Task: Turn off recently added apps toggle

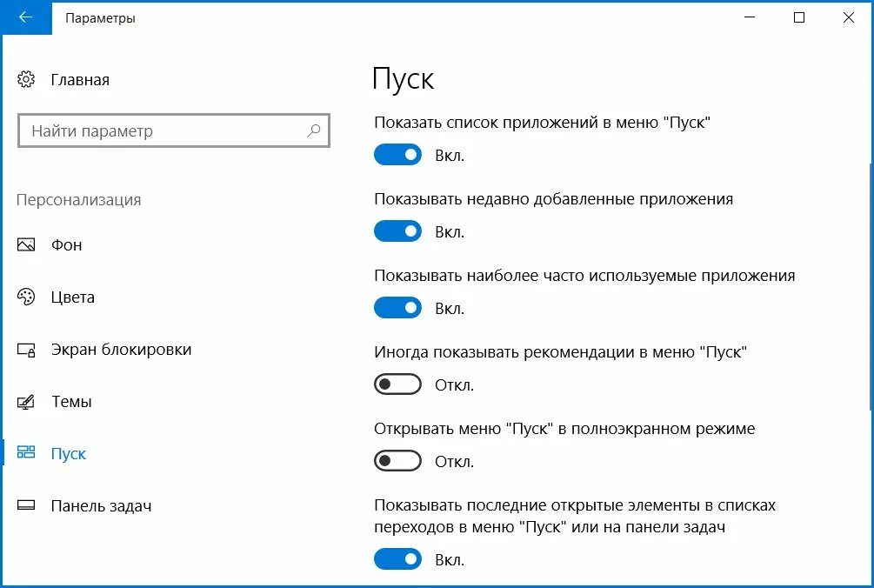Action: pyautogui.click(x=397, y=231)
